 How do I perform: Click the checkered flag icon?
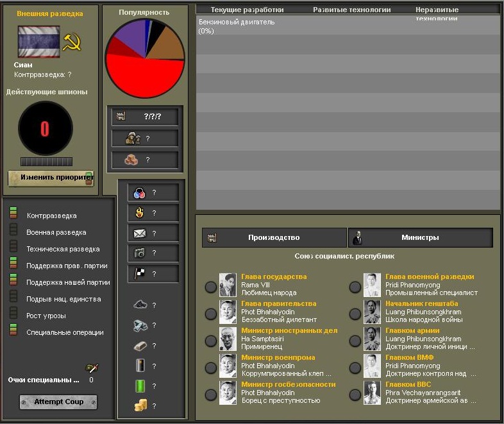(140, 273)
